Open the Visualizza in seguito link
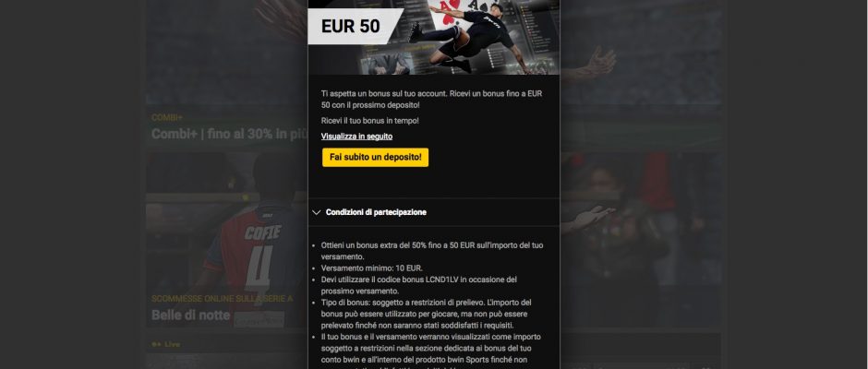The width and height of the screenshot is (868, 369). pos(356,137)
